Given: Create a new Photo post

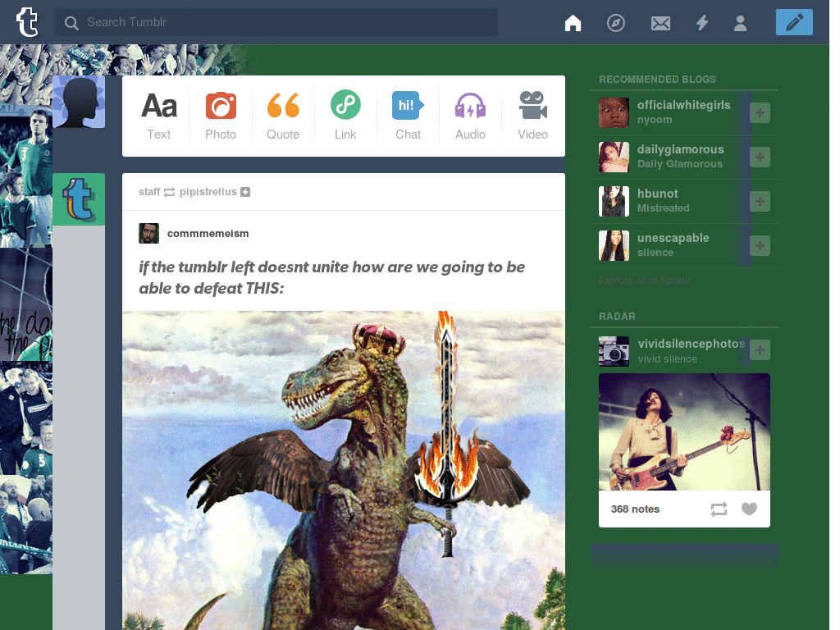Looking at the screenshot, I should coord(221,116).
